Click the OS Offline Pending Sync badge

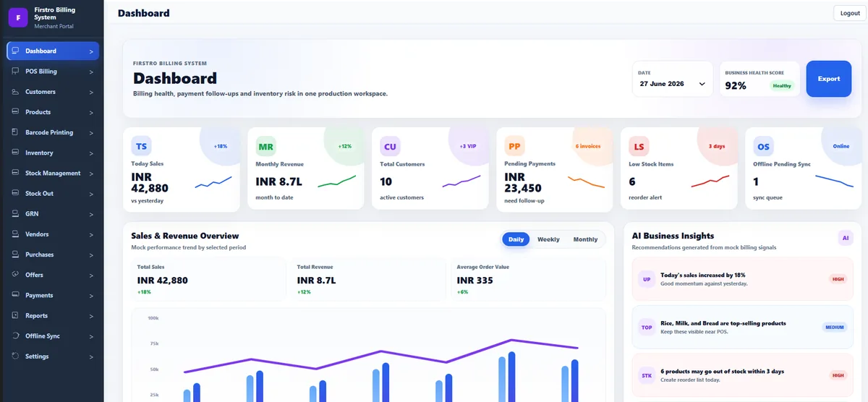pyautogui.click(x=763, y=146)
